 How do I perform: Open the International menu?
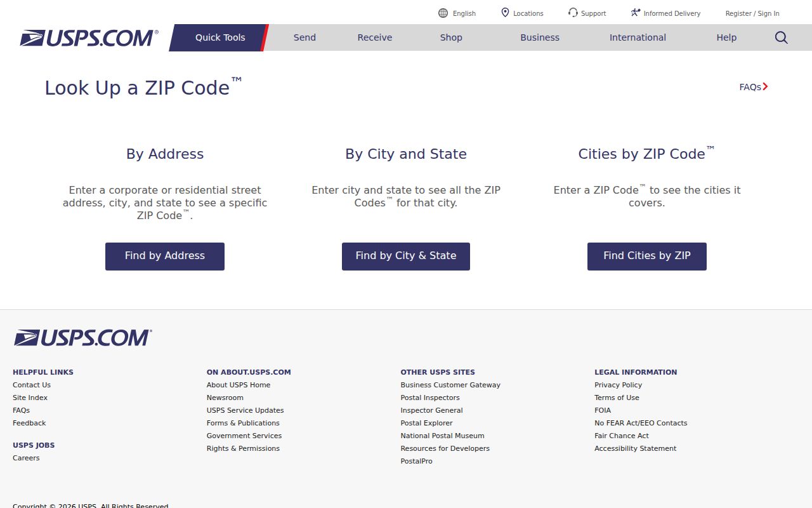[x=638, y=37]
